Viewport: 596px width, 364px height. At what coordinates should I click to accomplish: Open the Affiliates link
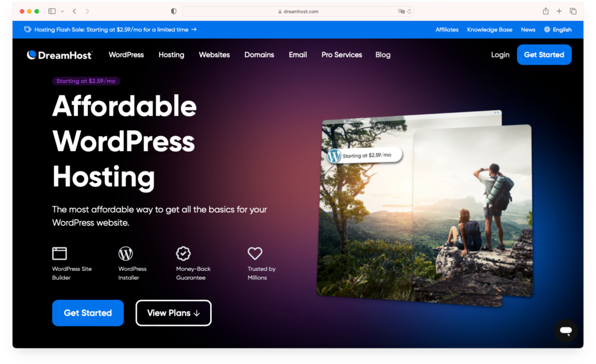point(447,30)
